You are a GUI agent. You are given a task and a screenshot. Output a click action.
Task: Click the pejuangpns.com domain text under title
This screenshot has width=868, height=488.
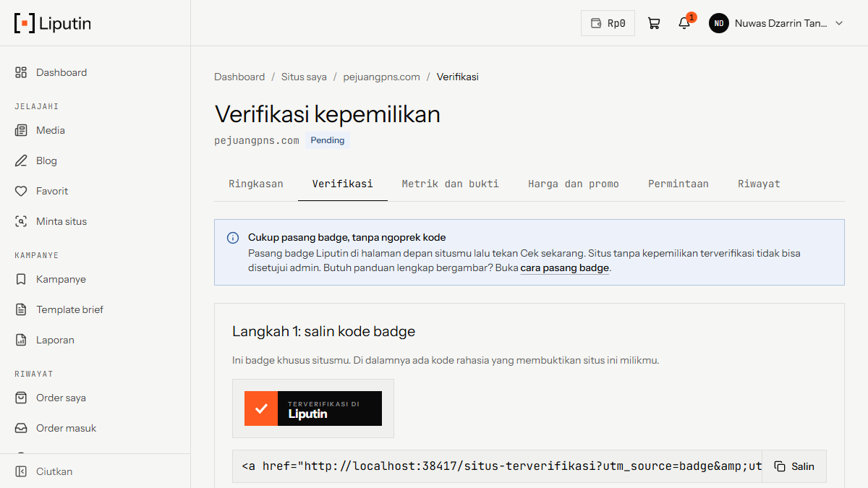(257, 140)
